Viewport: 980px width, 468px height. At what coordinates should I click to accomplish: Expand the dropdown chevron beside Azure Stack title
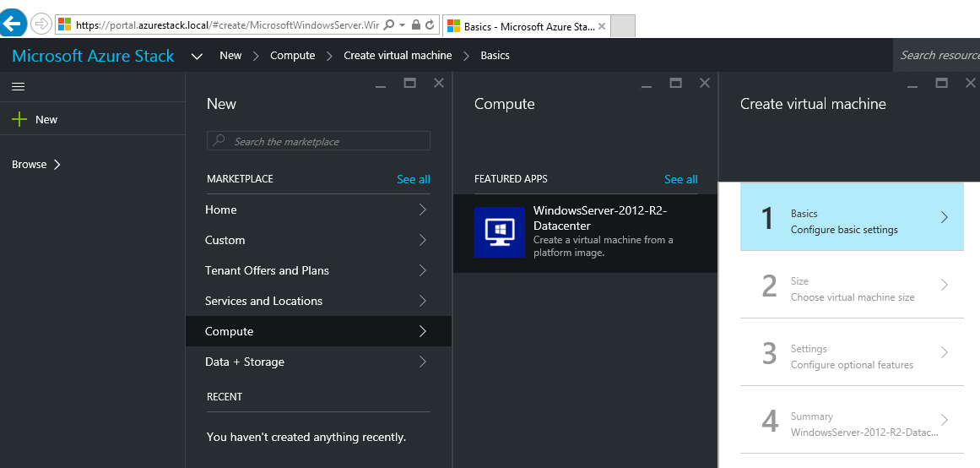pos(197,57)
